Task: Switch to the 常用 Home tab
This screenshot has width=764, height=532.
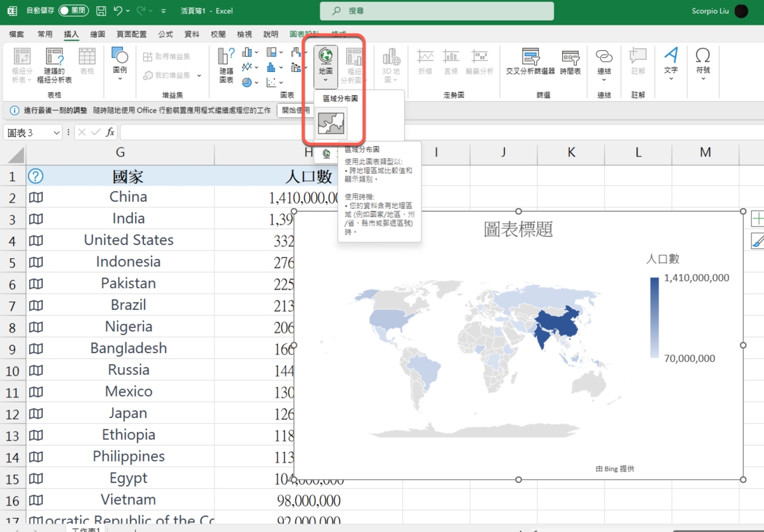Action: pyautogui.click(x=45, y=34)
